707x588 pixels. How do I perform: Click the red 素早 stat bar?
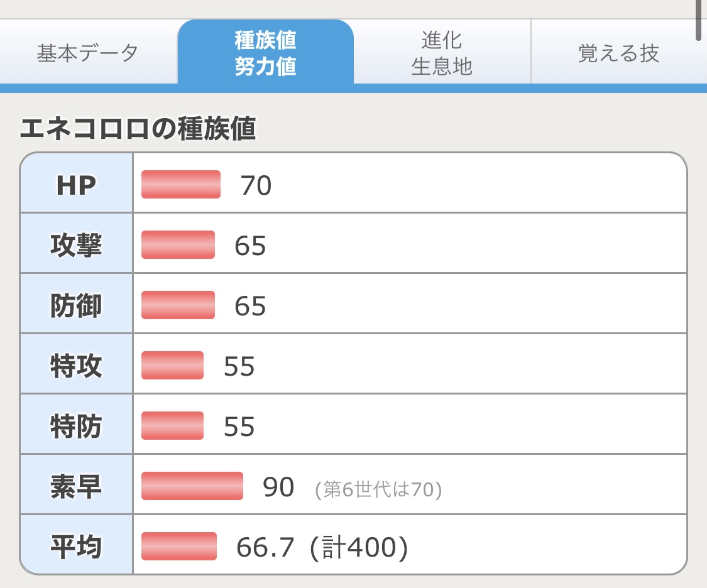click(192, 486)
